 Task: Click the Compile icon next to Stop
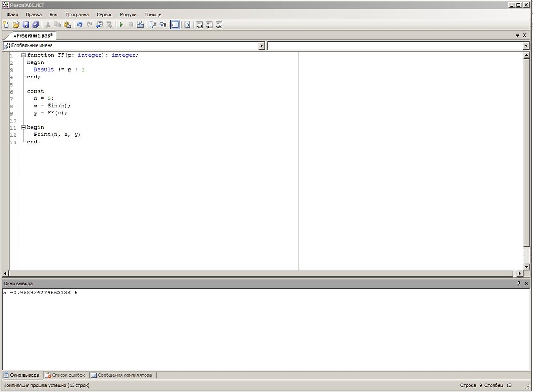tap(141, 25)
